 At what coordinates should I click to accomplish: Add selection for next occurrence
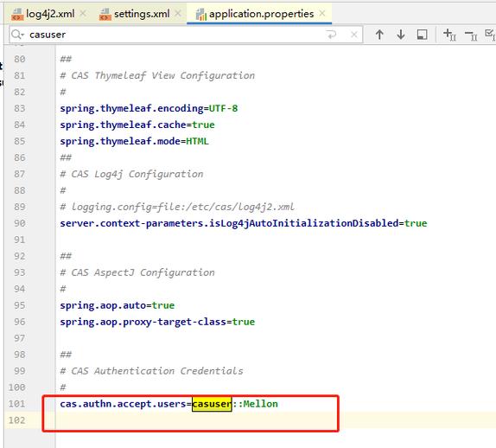449,35
